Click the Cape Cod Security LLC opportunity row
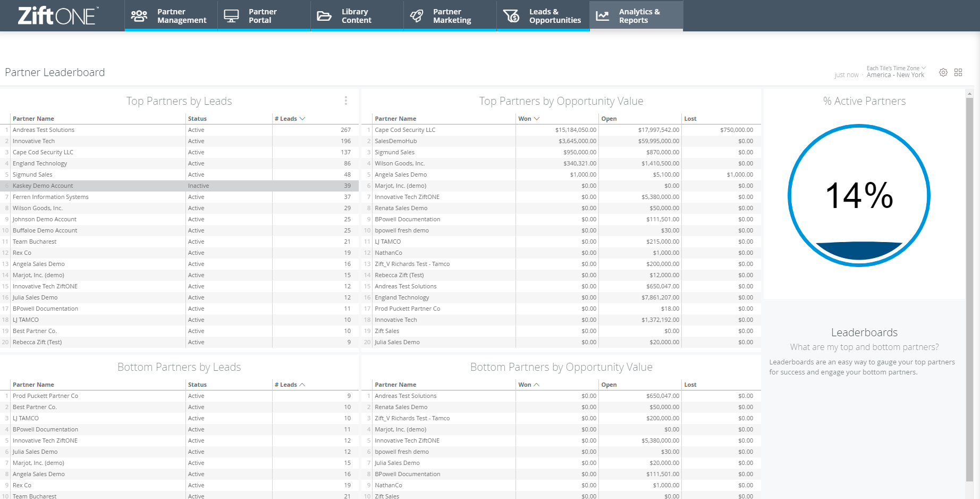The width and height of the screenshot is (980, 499). tap(561, 130)
